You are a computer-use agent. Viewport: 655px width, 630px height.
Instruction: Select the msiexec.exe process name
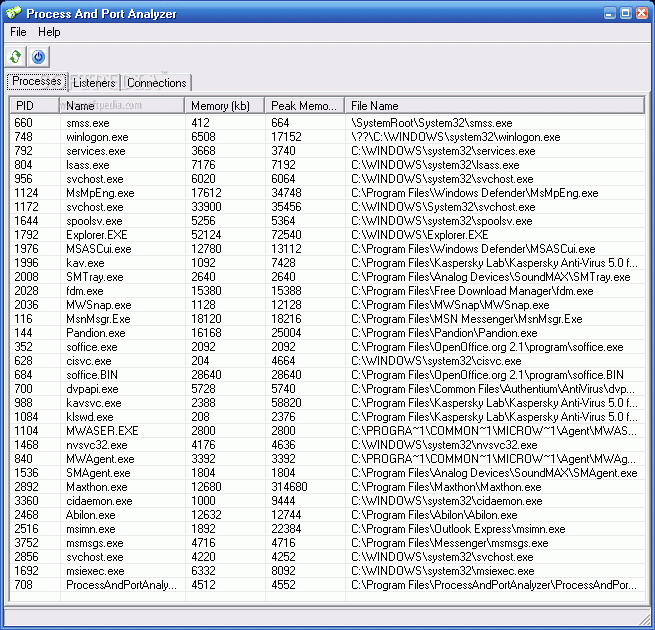(x=95, y=571)
